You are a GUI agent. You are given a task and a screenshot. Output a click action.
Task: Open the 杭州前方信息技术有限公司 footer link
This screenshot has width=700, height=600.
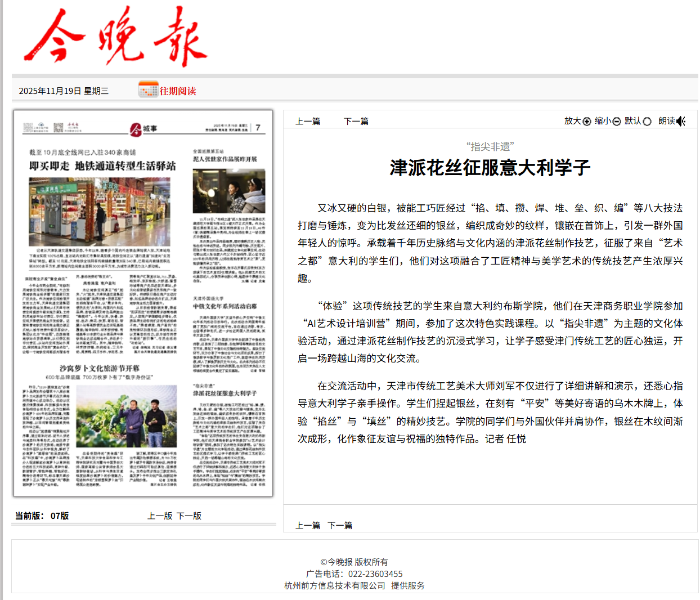(x=335, y=585)
